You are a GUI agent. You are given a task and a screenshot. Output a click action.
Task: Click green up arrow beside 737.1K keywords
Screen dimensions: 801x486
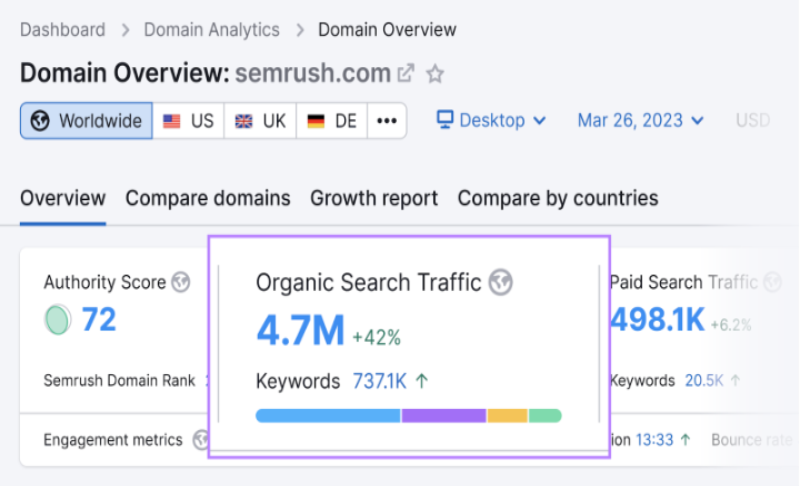click(422, 380)
